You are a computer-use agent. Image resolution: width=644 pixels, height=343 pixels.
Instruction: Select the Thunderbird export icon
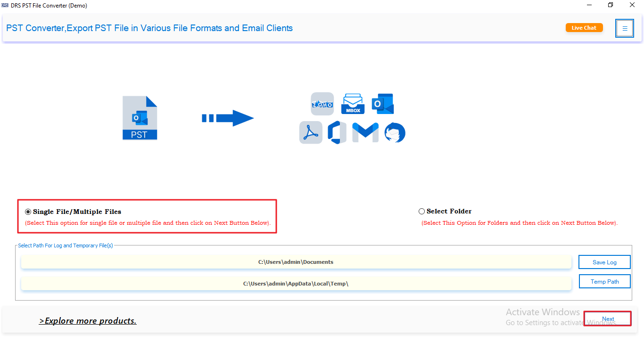tap(395, 132)
